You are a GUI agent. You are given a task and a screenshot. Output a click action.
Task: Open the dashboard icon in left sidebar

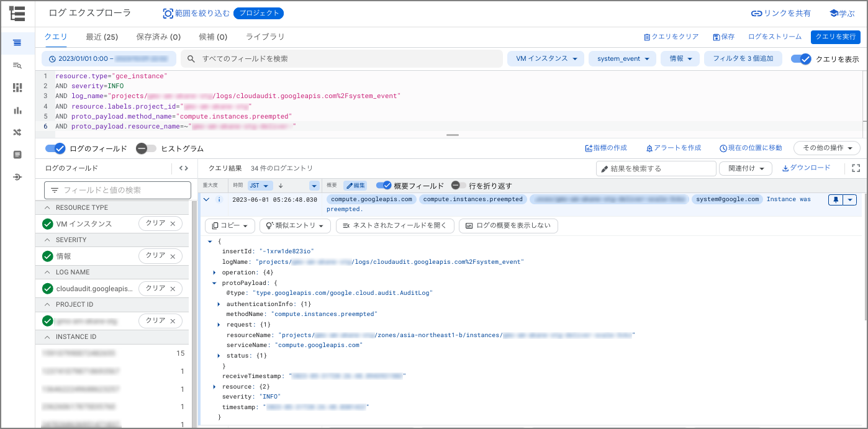pyautogui.click(x=17, y=88)
